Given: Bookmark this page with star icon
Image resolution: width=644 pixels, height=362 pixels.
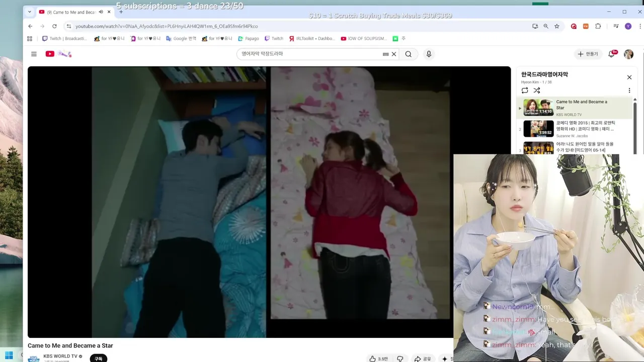Looking at the screenshot, I should (557, 26).
